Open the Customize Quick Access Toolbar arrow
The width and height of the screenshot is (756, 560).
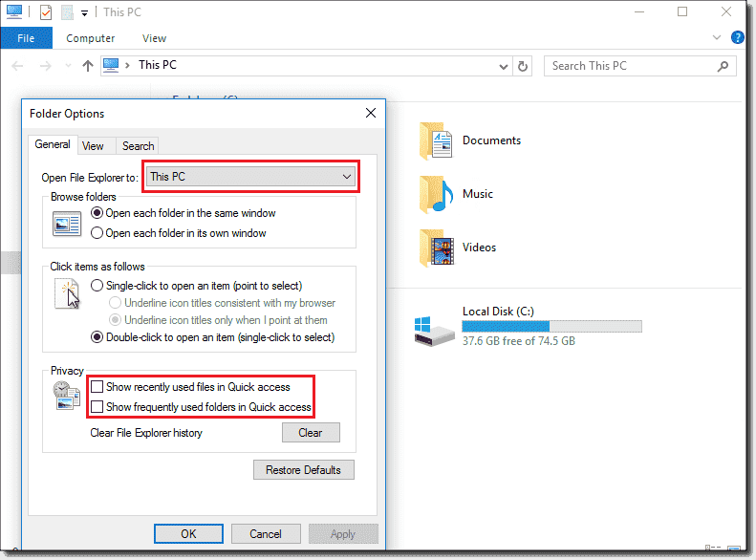point(84,13)
